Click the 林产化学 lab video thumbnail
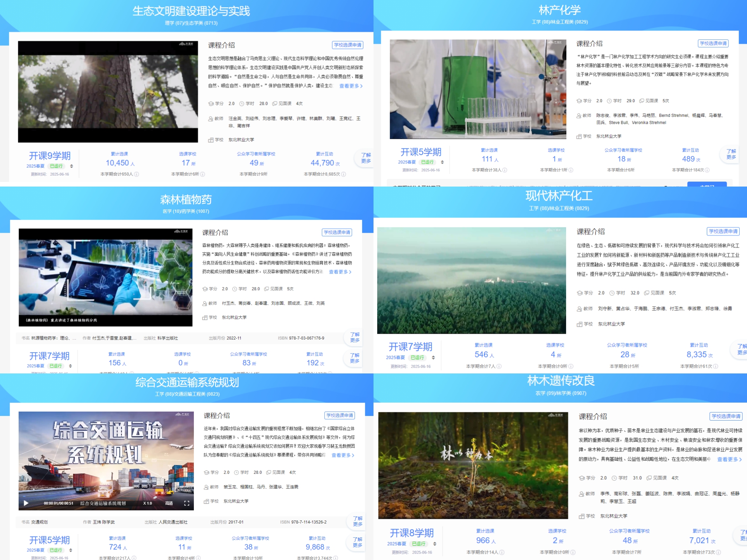 tap(478, 89)
